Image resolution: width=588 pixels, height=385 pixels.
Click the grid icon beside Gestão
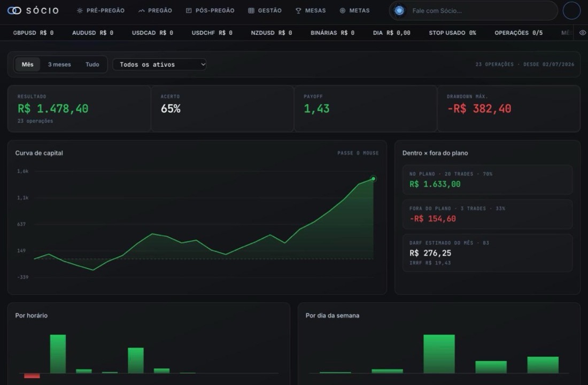251,11
